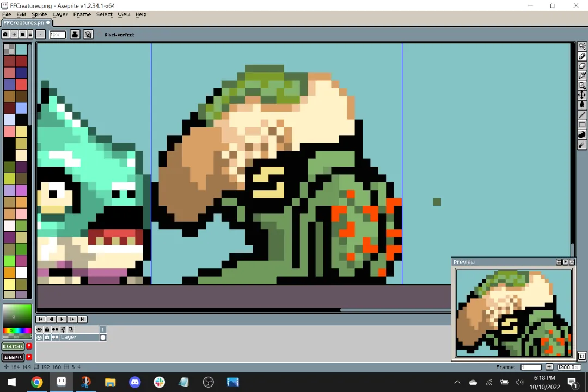
Task: Toggle lock on the layer named Layer
Action: [47, 337]
